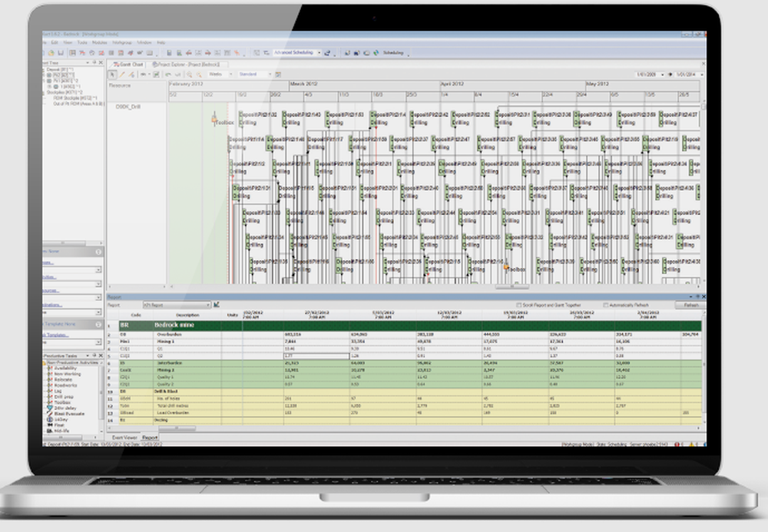Click the save disk toolbar icon

(61, 53)
